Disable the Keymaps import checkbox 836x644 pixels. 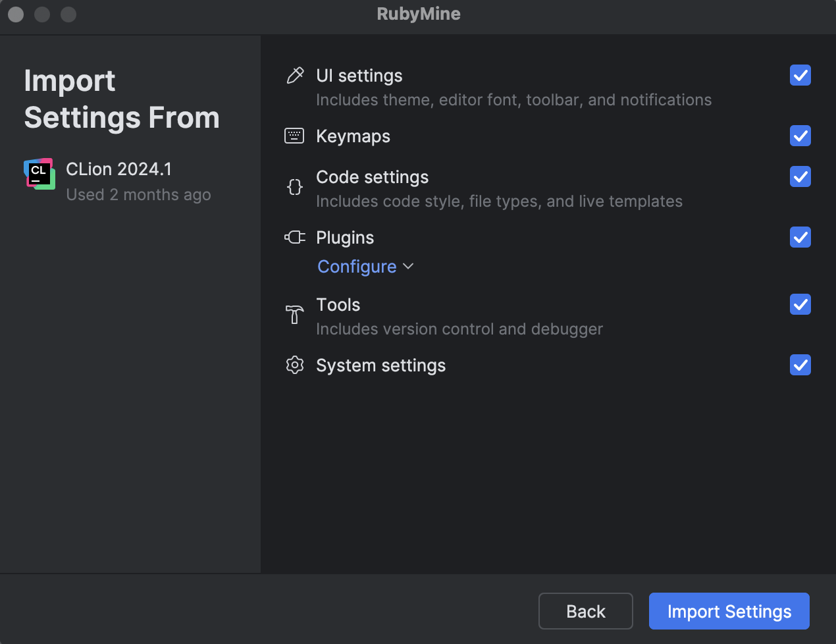coord(800,136)
